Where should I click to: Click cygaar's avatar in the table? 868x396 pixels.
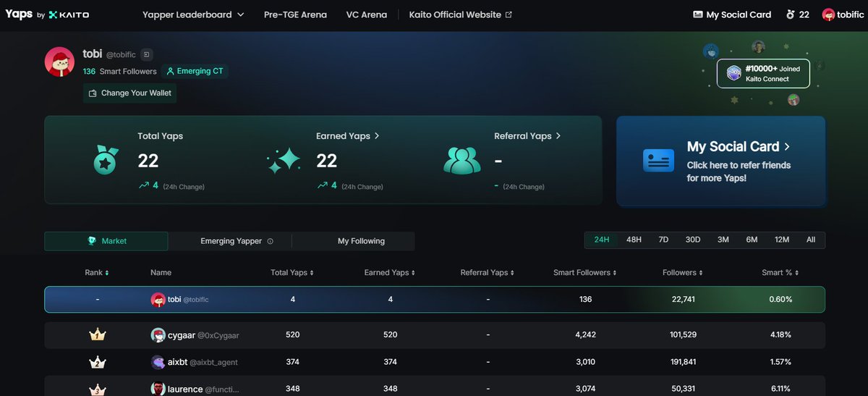point(158,335)
